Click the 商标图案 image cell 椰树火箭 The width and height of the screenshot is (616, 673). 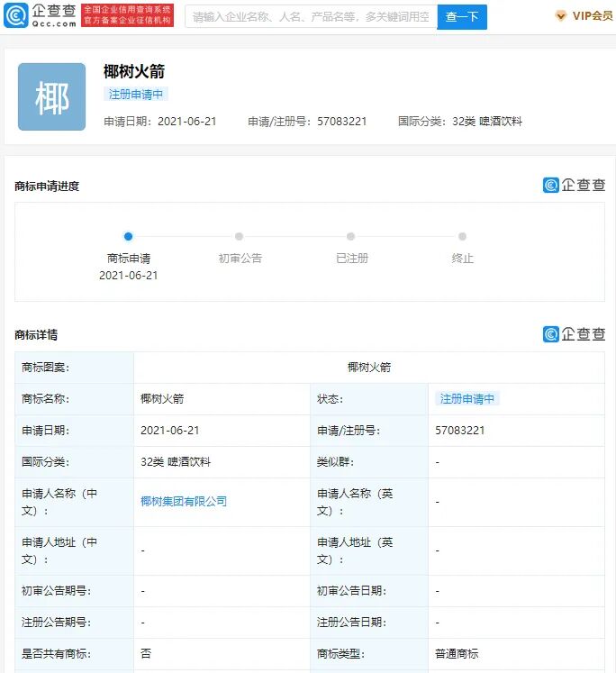click(369, 368)
